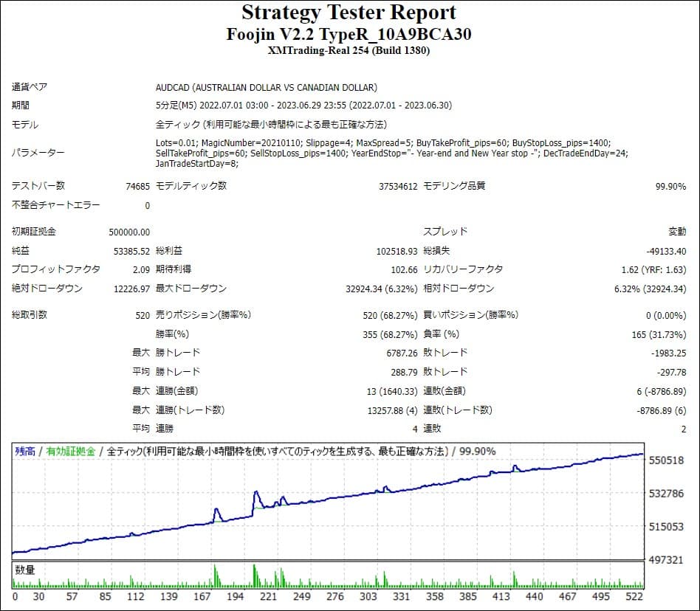This screenshot has height=611, width=700.
Task: Click the maximal consecutive loss -8786.89 (6)
Action: 661,410
